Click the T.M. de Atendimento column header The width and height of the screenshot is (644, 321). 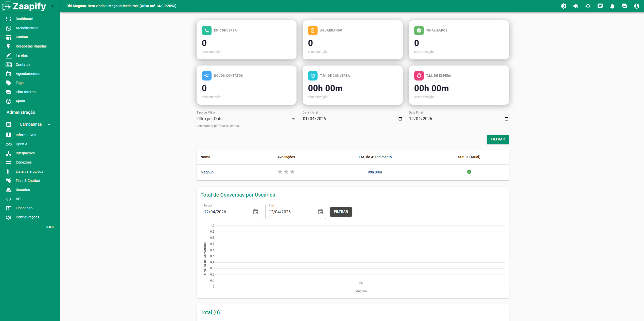coord(375,157)
